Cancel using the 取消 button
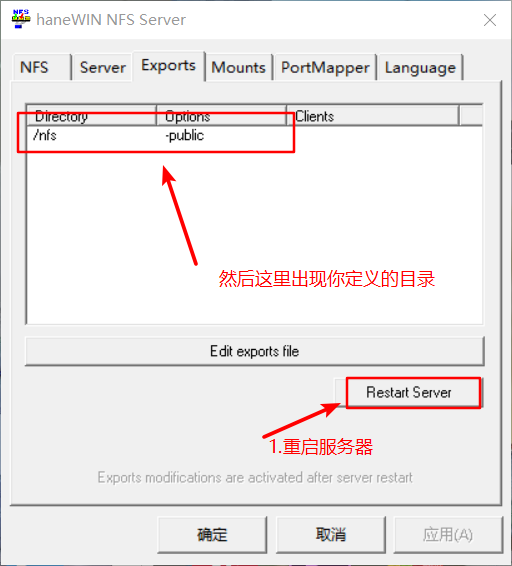 pyautogui.click(x=331, y=535)
